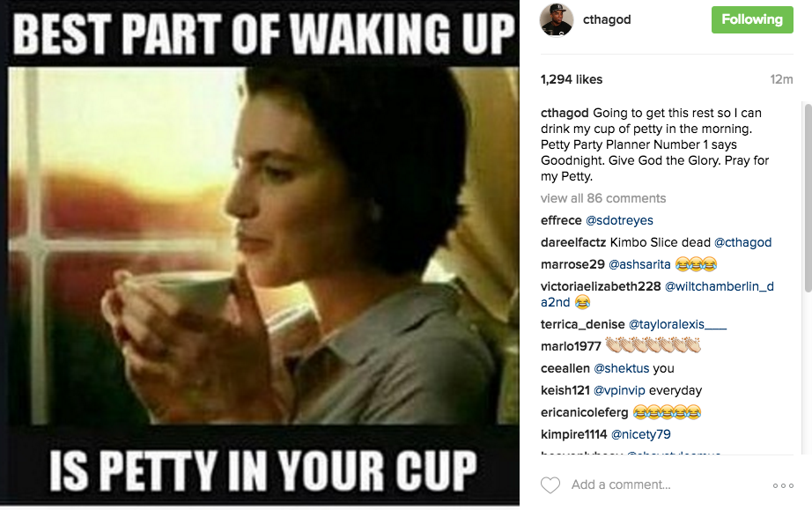Image resolution: width=812 pixels, height=510 pixels.
Task: Click the petty cup meme image
Action: tap(260, 253)
